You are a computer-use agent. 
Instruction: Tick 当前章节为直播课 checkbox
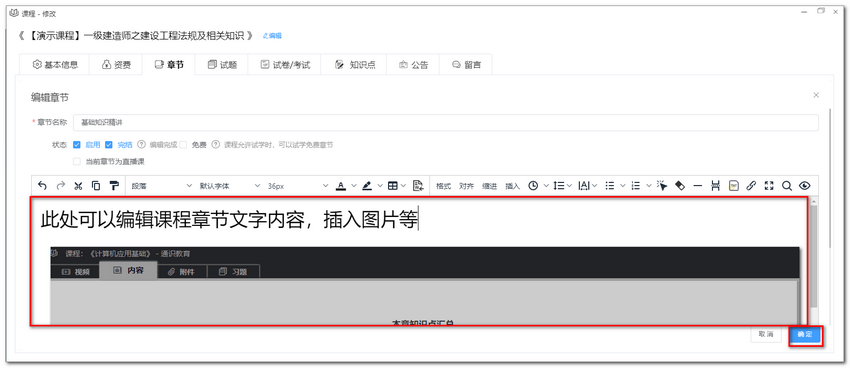[x=76, y=162]
